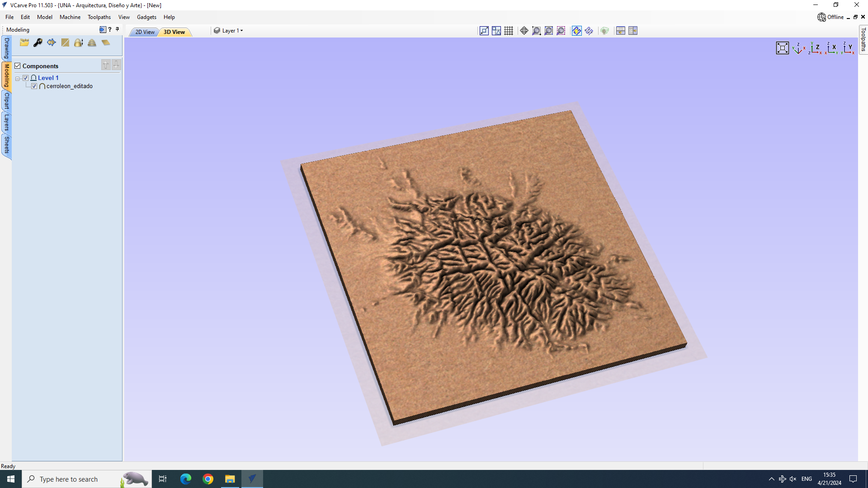Viewport: 868px width, 488px height.
Task: Open Google Chrome from the taskbar
Action: (208, 479)
